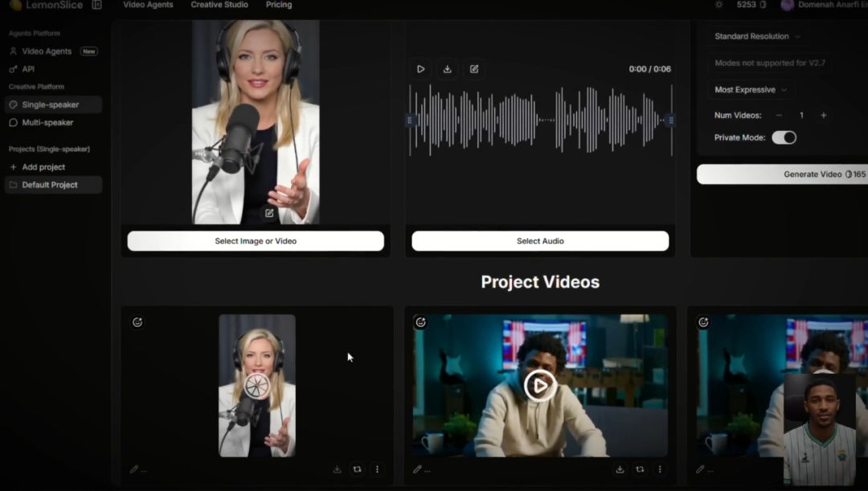Download the selected audio clip

point(448,69)
